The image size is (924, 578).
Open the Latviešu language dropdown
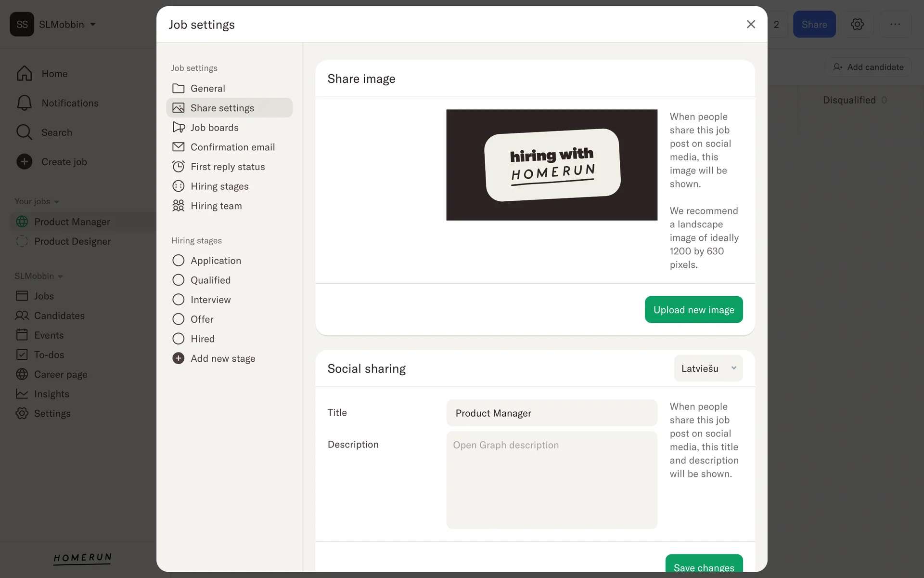(708, 368)
